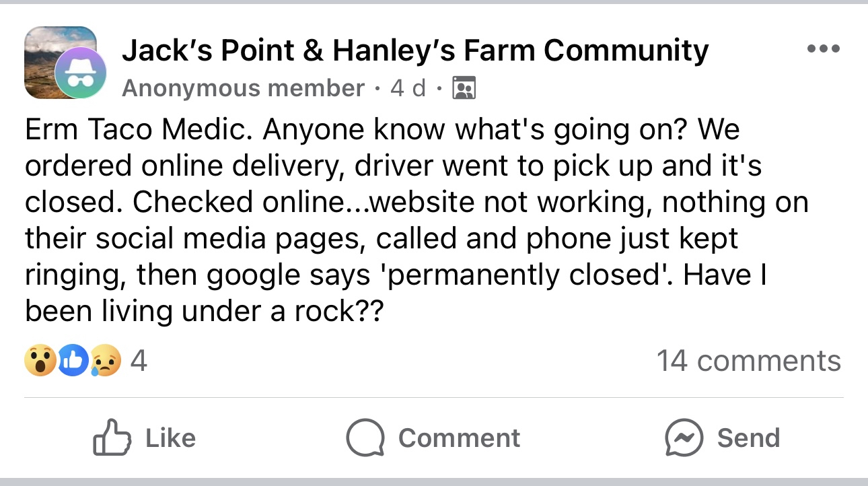Click the "Anonymous member" author label
This screenshot has height=486, width=868.
coord(243,88)
